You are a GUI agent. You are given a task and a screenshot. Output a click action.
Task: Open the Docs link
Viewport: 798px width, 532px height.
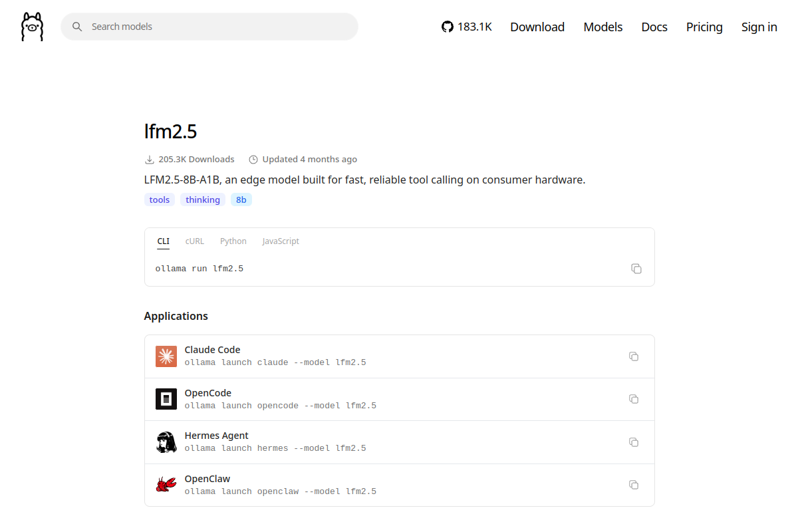coord(654,27)
